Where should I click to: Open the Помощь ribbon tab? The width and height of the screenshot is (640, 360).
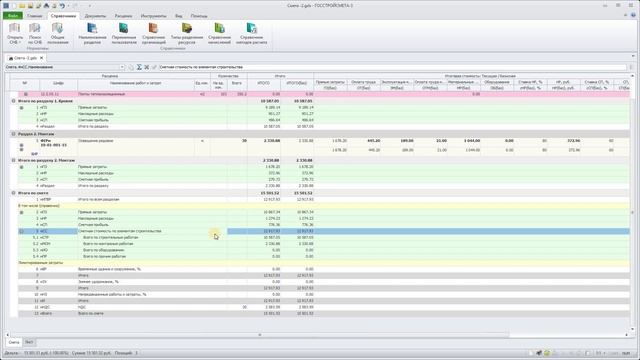[199, 16]
